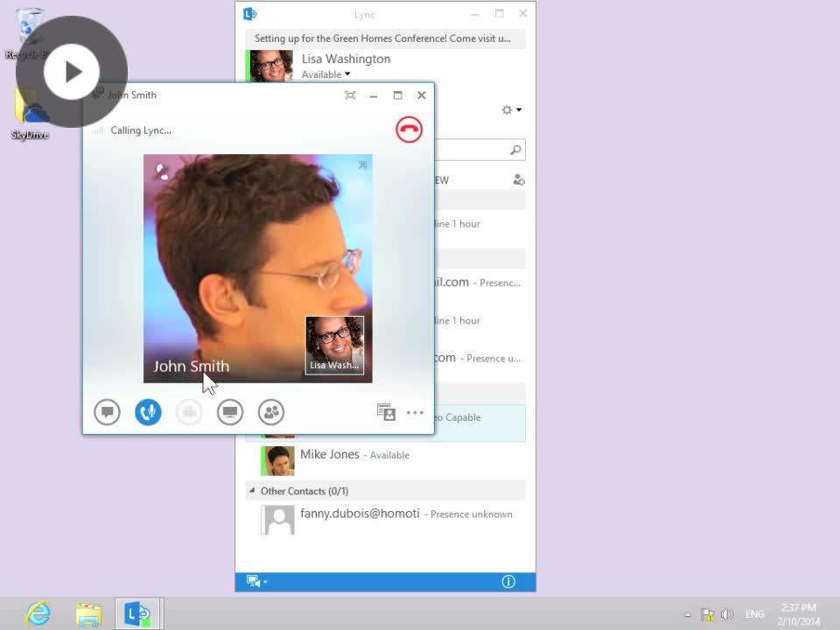This screenshot has height=630, width=840.
Task: Open the More options ellipsis in the call window
Action: point(415,412)
